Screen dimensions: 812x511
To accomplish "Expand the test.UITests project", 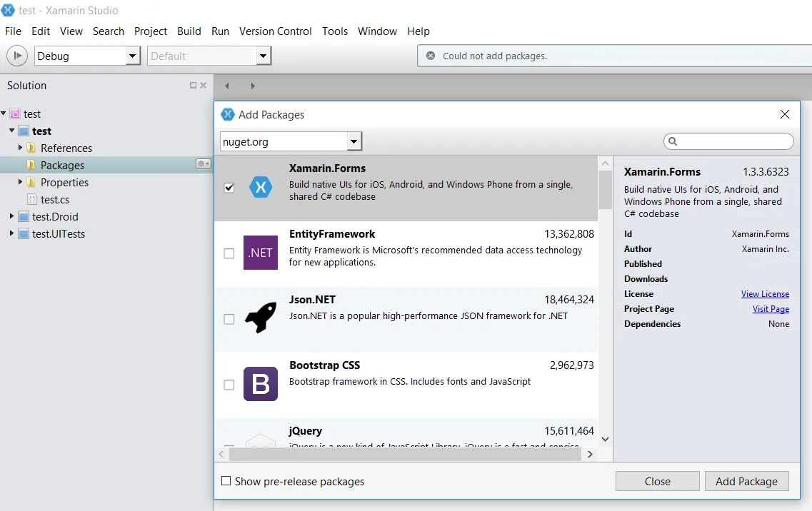I will pyautogui.click(x=11, y=233).
